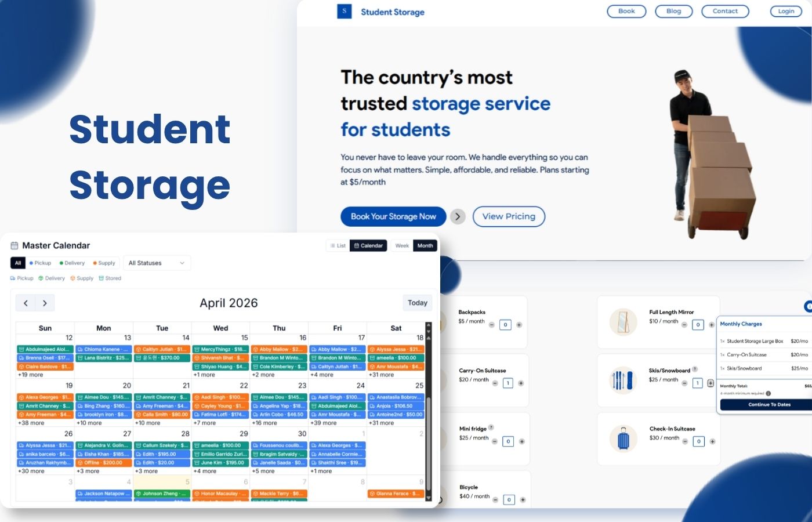This screenshot has width=812, height=522.
Task: Increase Mini fridge quantity with plus icon
Action: (522, 441)
